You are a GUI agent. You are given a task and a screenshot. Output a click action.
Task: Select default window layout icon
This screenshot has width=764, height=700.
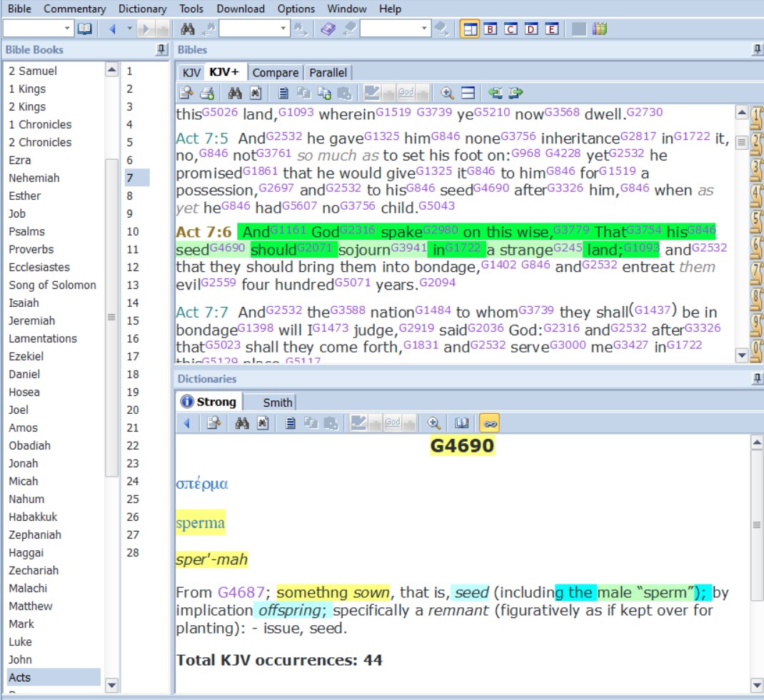(x=470, y=29)
